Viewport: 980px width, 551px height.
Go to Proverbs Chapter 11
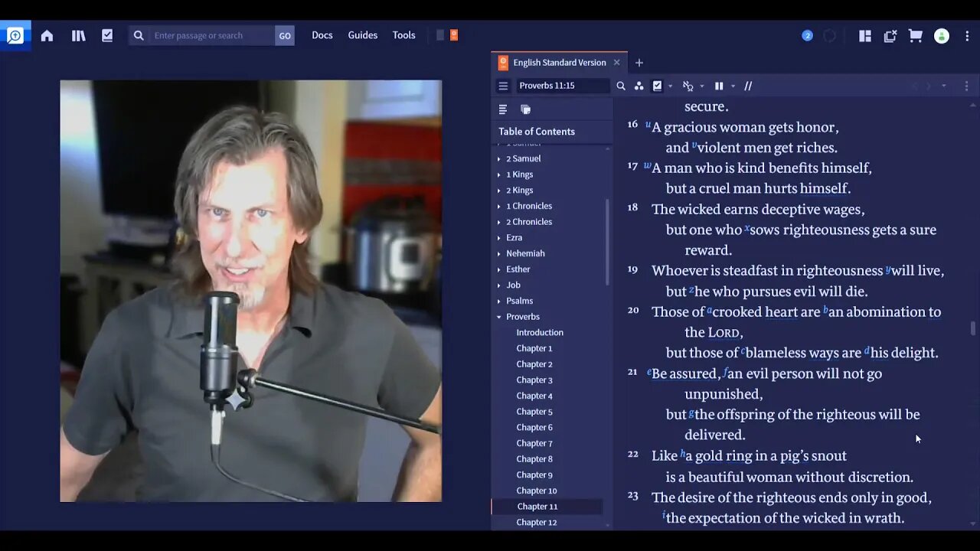point(537,507)
